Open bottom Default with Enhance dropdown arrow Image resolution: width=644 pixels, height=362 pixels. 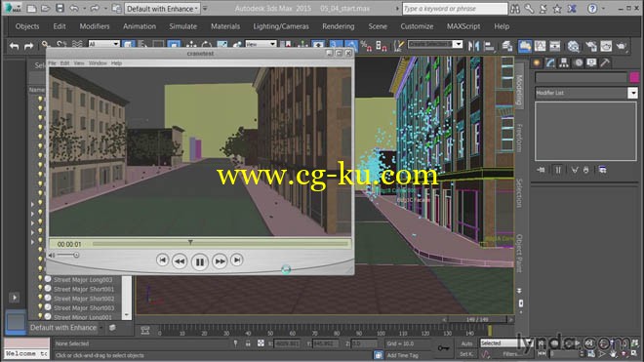[x=101, y=328]
